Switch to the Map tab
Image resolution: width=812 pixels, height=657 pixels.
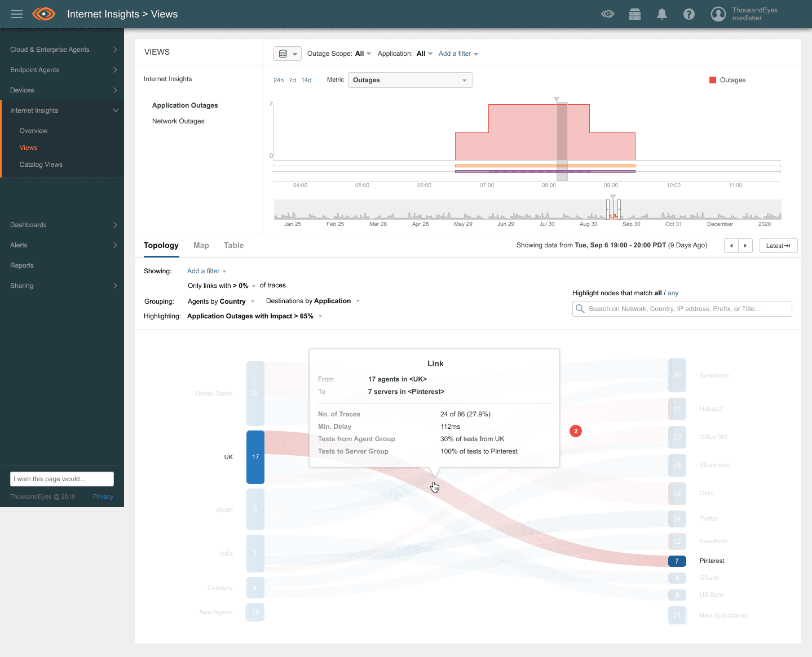click(x=201, y=245)
